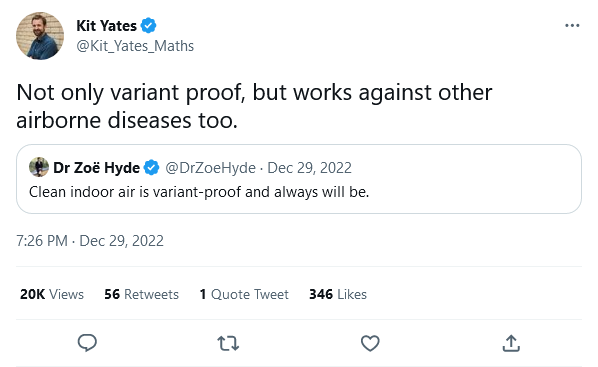
Task: Click the quoted tweet's Dec 29, 2022 date
Action: (x=309, y=168)
